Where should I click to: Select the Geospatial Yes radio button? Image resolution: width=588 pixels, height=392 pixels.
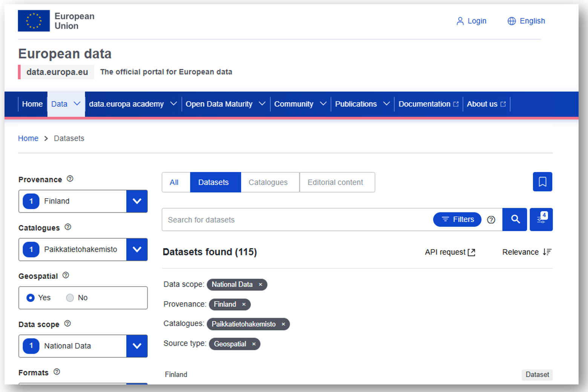point(31,298)
